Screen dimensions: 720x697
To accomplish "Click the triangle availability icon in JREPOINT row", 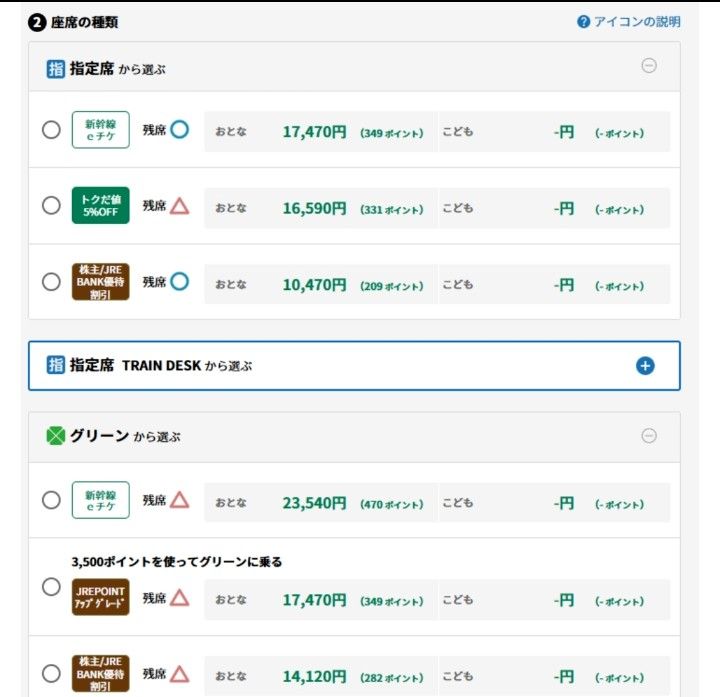I will 180,598.
